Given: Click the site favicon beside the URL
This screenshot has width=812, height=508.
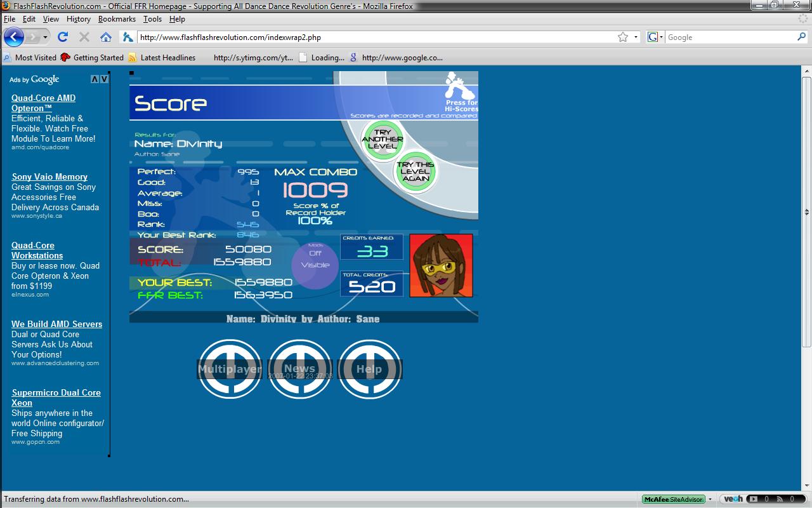Looking at the screenshot, I should 128,37.
